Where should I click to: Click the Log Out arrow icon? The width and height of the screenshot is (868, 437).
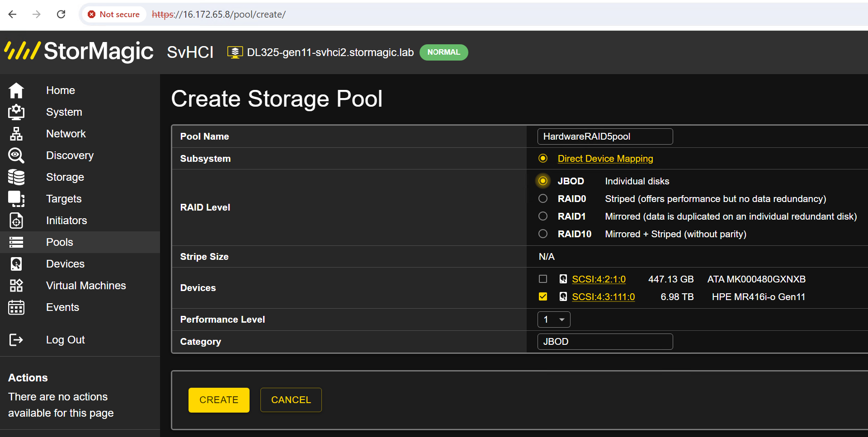pos(16,340)
